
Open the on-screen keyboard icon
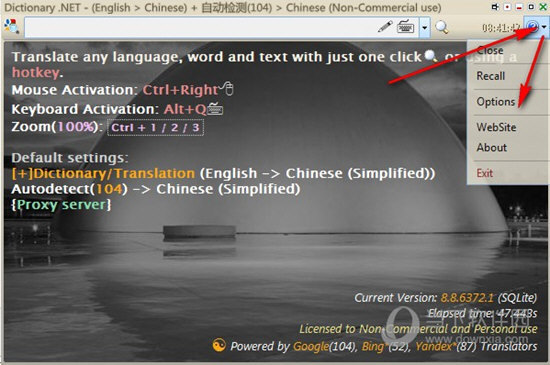[405, 27]
